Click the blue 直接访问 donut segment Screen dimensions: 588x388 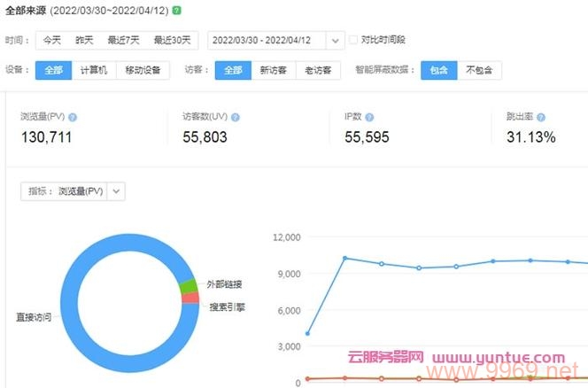coord(69,304)
